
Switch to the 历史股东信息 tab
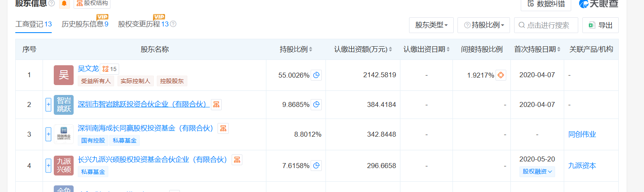(x=85, y=24)
